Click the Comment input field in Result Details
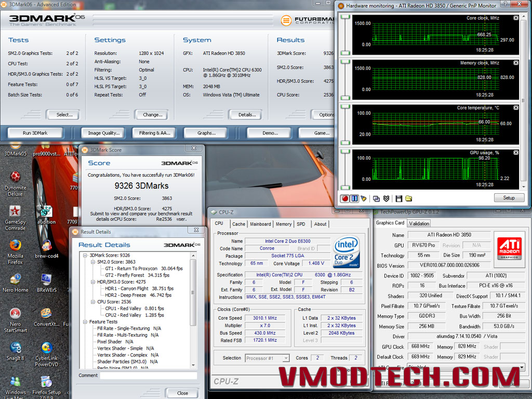Viewport: 532px width, 399px height. coord(148,376)
